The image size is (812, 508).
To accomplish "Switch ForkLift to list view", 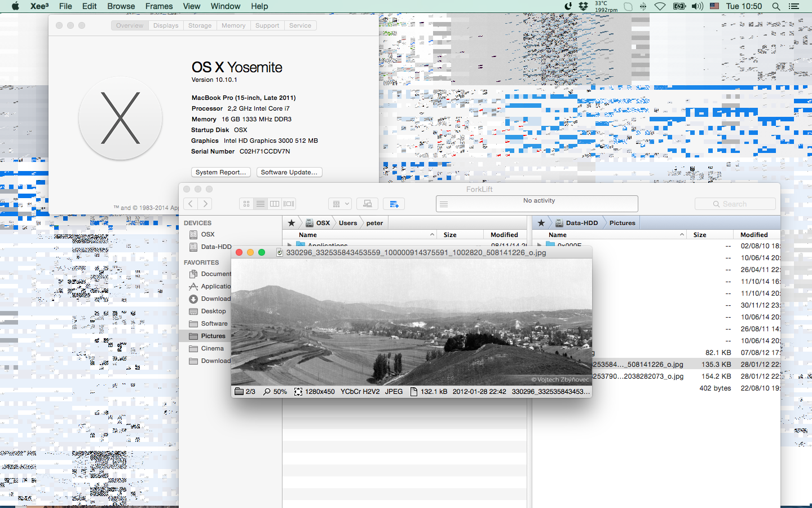I will (x=261, y=204).
